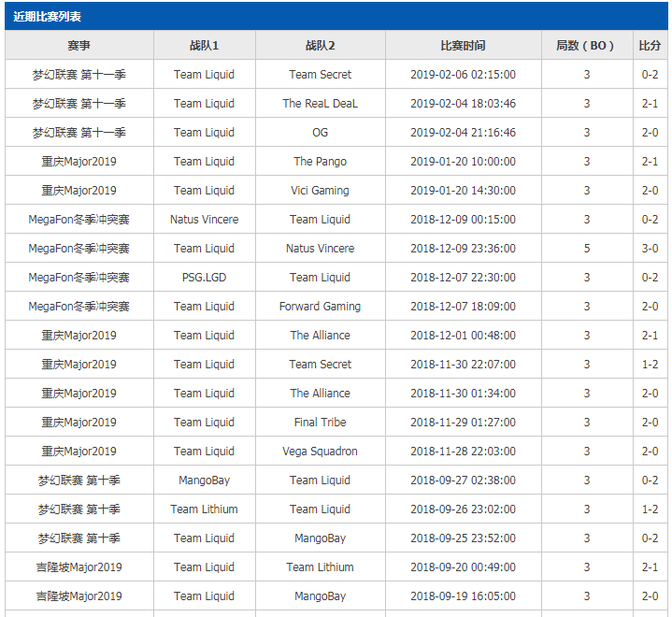Click 重庆Major2019 in the Vici Gaming row
The width and height of the screenshot is (672, 617).
click(x=79, y=191)
